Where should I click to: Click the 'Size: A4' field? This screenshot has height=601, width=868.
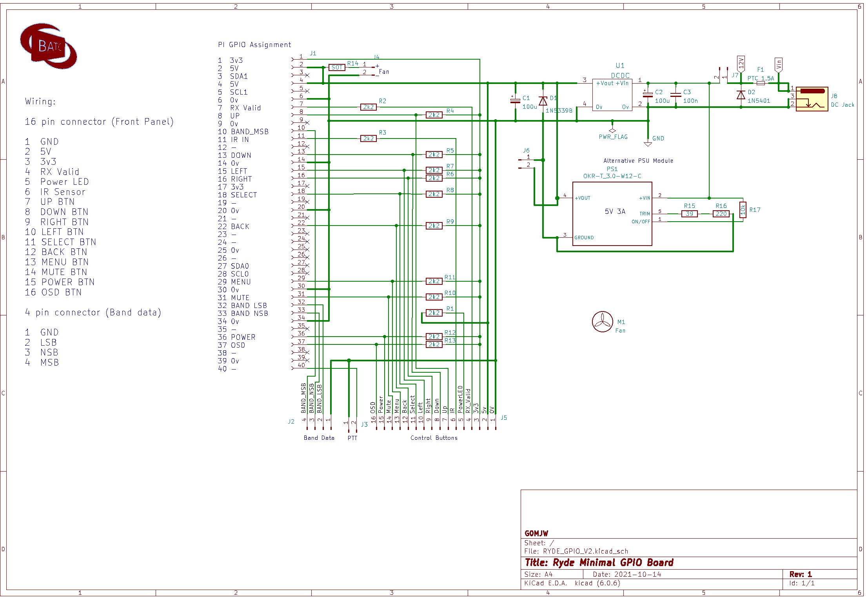538,574
